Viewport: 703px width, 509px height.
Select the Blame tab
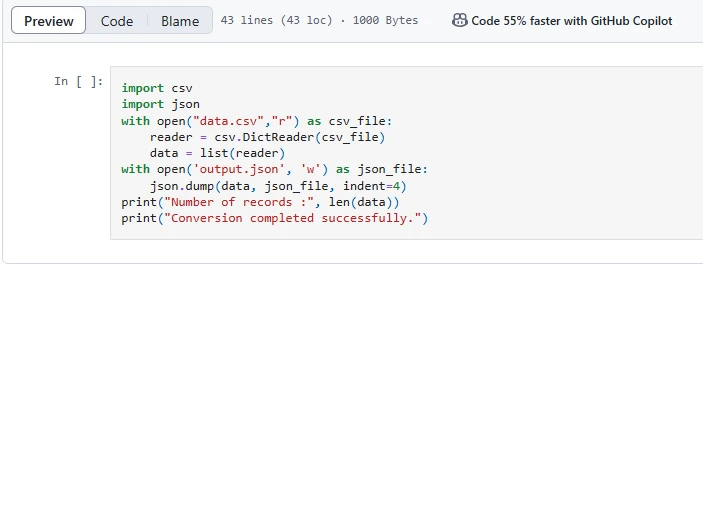coord(180,21)
